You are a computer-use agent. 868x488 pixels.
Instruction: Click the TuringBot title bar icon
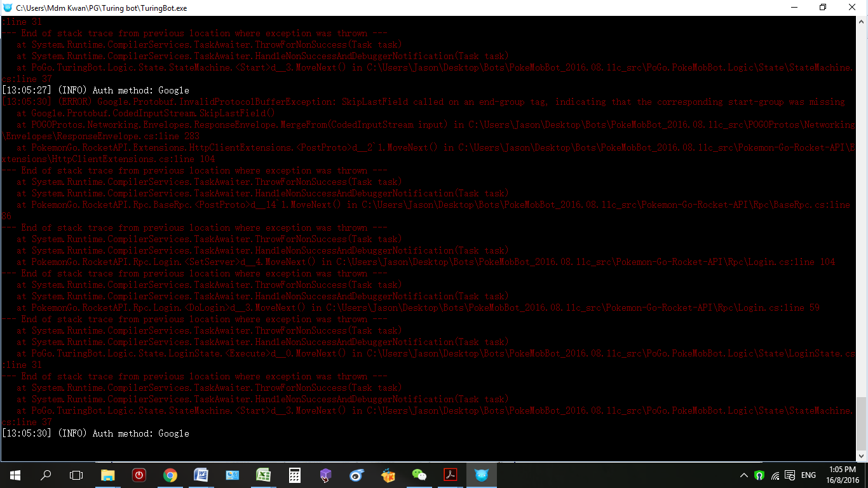[x=8, y=8]
